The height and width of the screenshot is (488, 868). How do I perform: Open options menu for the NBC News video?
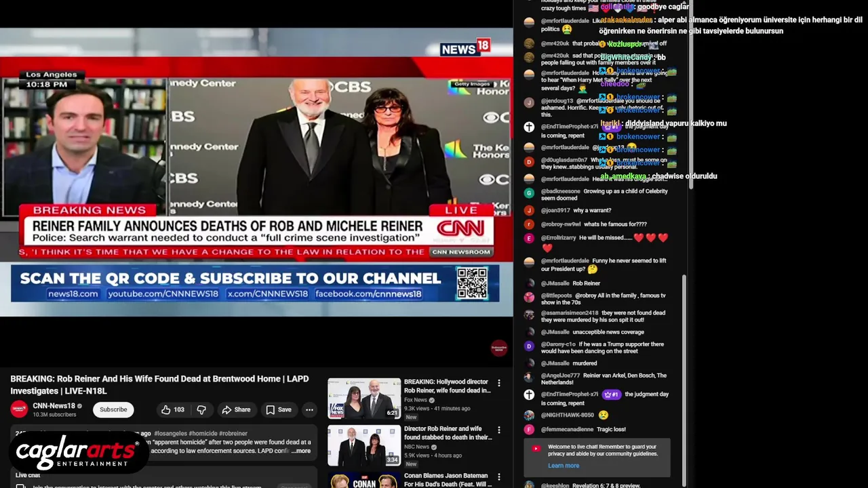coord(499,430)
